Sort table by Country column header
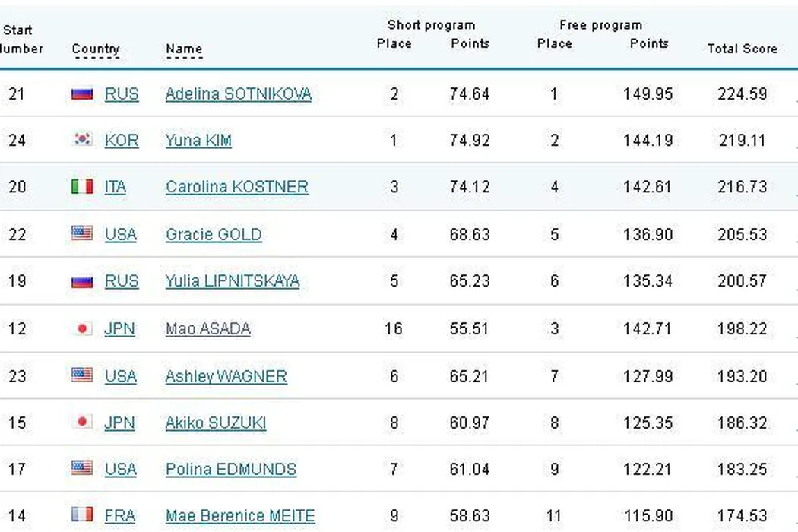The width and height of the screenshot is (798, 532). pos(96,49)
